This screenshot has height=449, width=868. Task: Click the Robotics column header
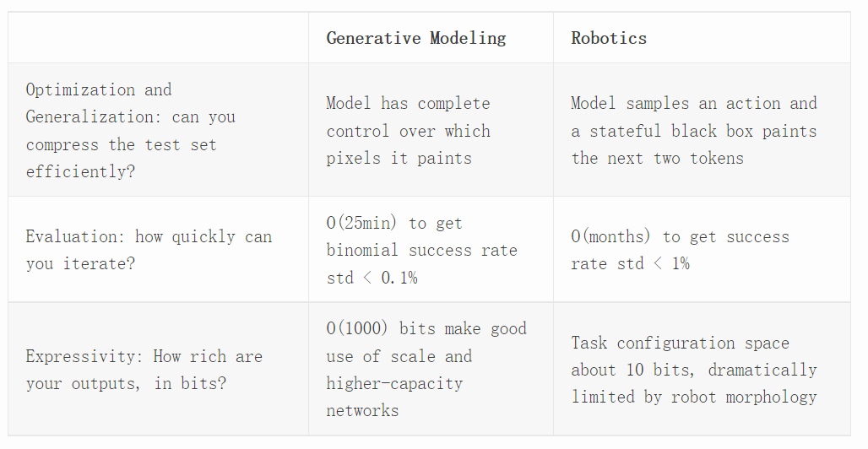point(609,38)
